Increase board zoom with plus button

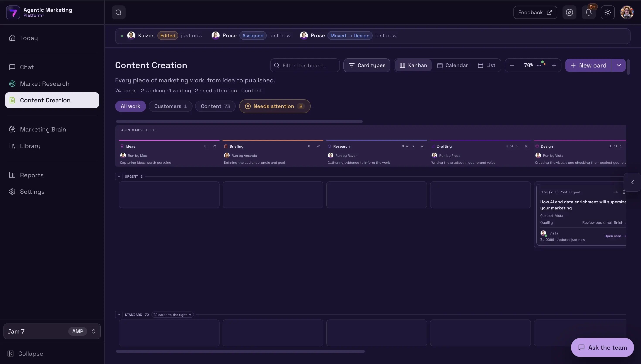pyautogui.click(x=554, y=66)
